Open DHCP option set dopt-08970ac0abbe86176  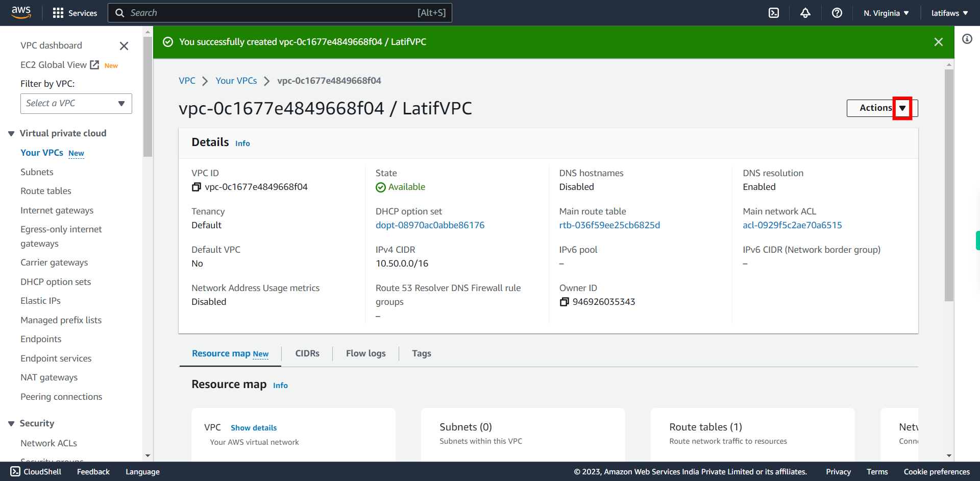430,225
